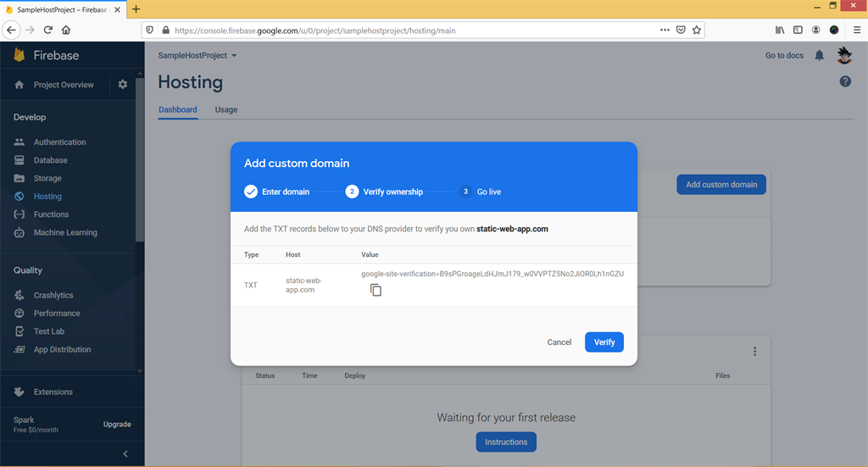Copy the TXT verification value

point(376,290)
